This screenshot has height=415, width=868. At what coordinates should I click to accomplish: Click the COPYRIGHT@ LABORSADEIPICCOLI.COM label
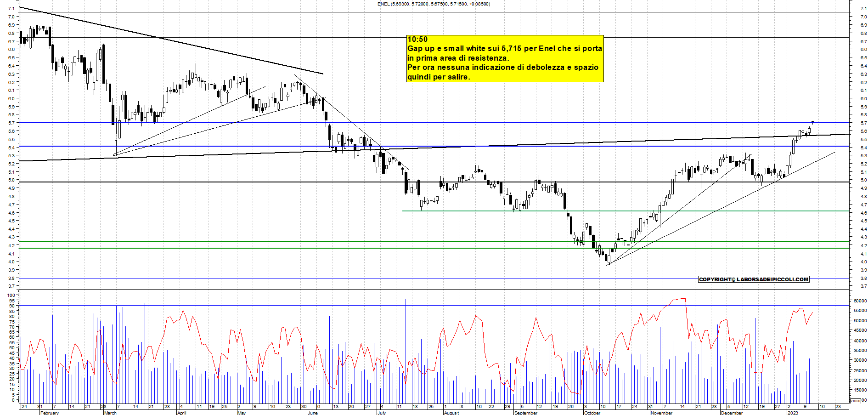(x=753, y=279)
